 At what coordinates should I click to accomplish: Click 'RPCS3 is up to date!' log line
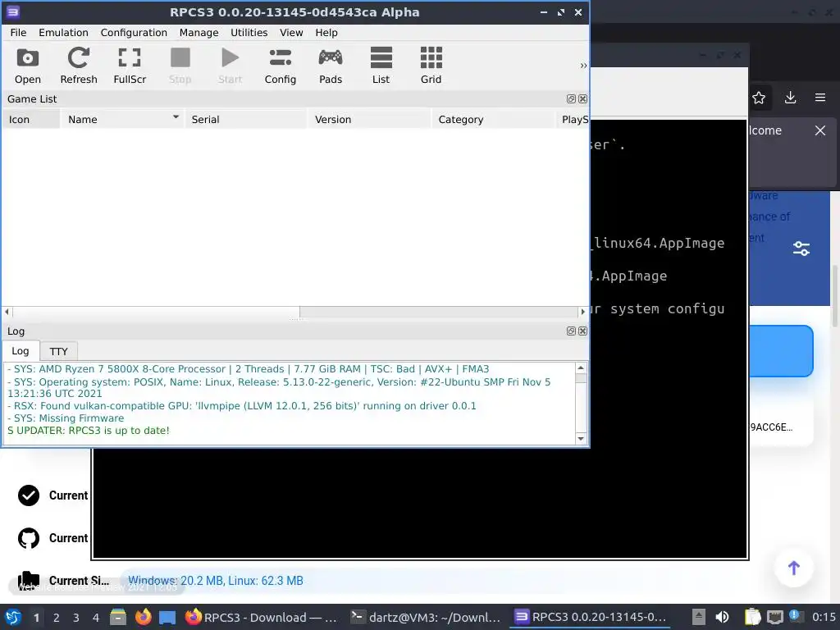(x=89, y=430)
